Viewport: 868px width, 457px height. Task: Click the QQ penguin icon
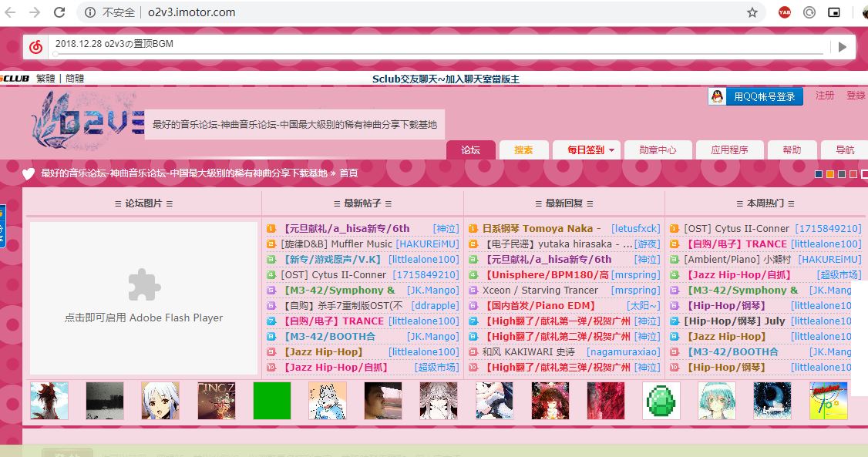(x=718, y=96)
